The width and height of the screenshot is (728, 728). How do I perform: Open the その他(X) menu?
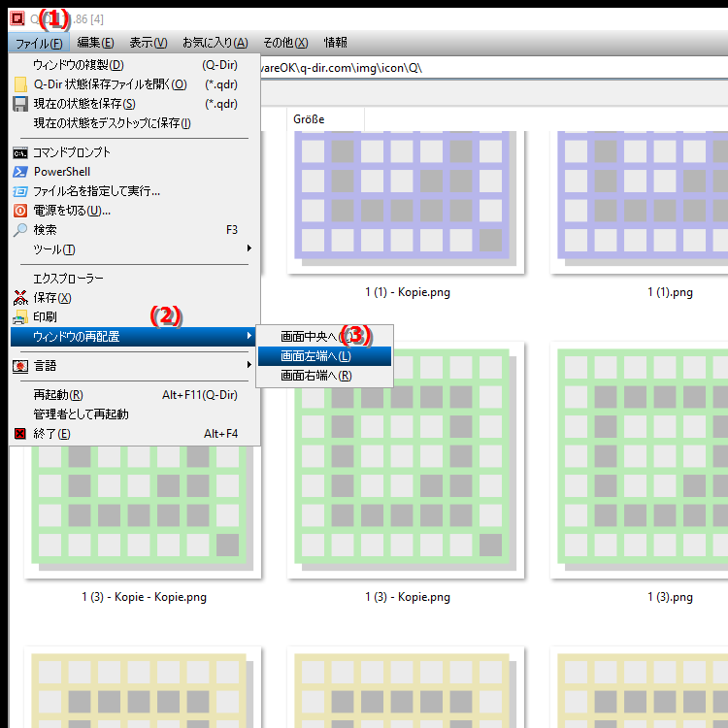tap(285, 43)
